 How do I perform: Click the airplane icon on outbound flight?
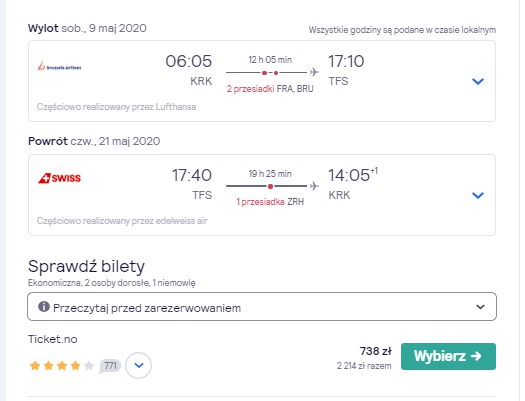pos(314,72)
